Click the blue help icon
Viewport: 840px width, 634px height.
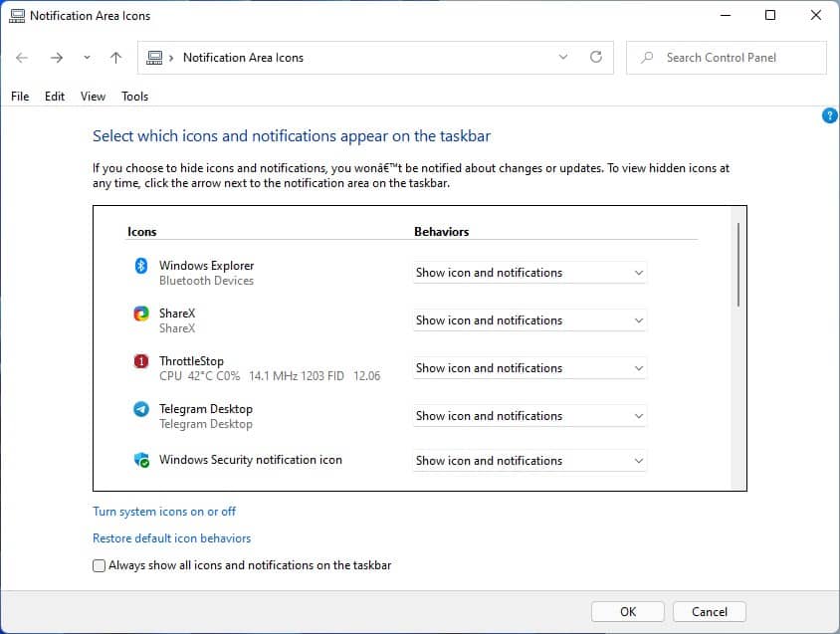[x=829, y=115]
